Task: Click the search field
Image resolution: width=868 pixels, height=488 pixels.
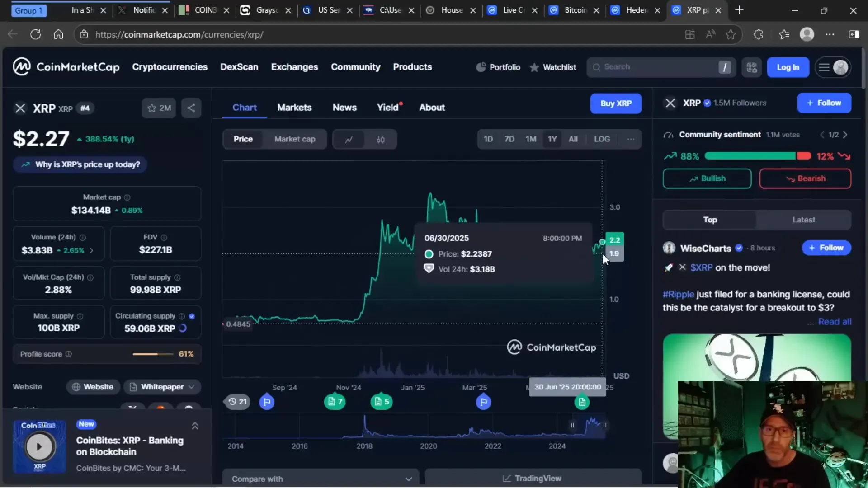Action: (x=661, y=67)
